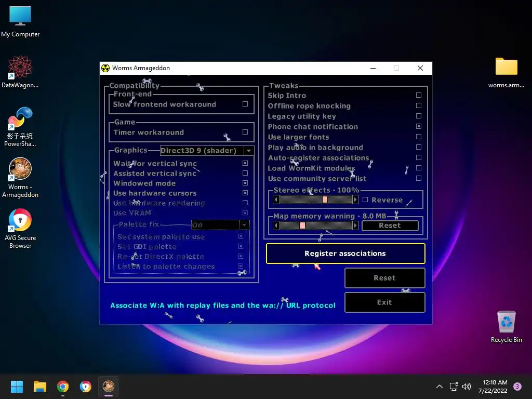Click Stereo effects slider left arrow
The width and height of the screenshot is (532, 399).
pos(276,199)
